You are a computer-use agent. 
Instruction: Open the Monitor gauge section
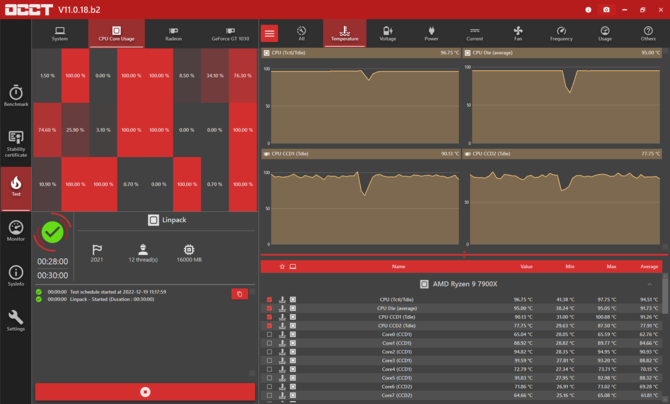[16, 231]
